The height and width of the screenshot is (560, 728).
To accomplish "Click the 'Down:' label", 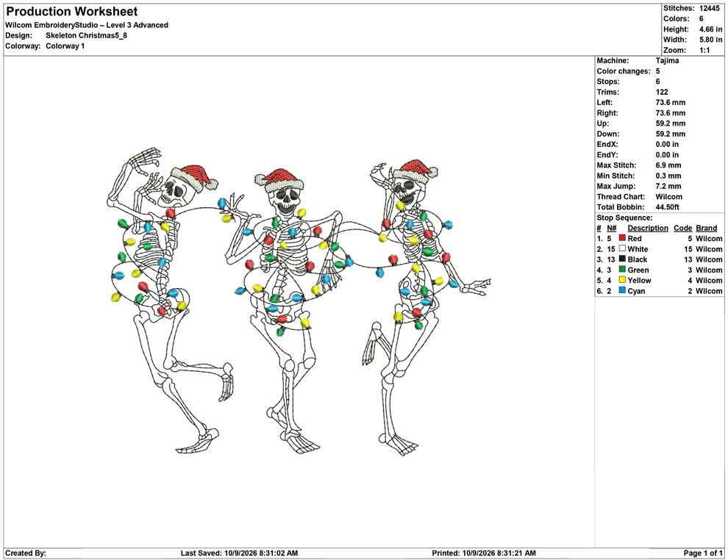I will click(x=607, y=134).
